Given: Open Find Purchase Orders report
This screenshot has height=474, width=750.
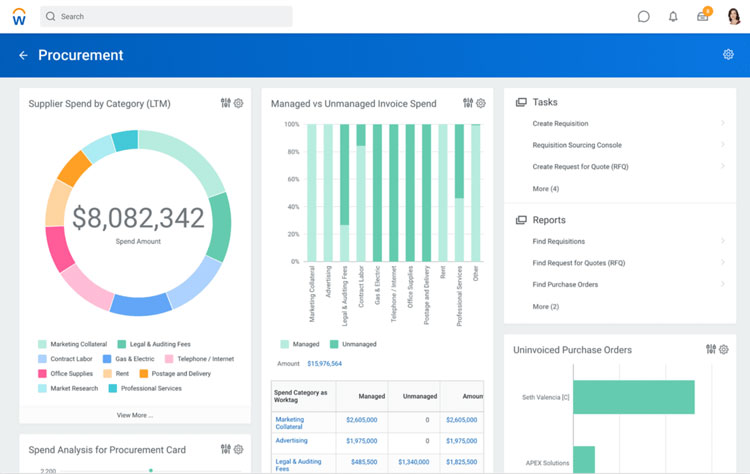Looking at the screenshot, I should coord(566,284).
